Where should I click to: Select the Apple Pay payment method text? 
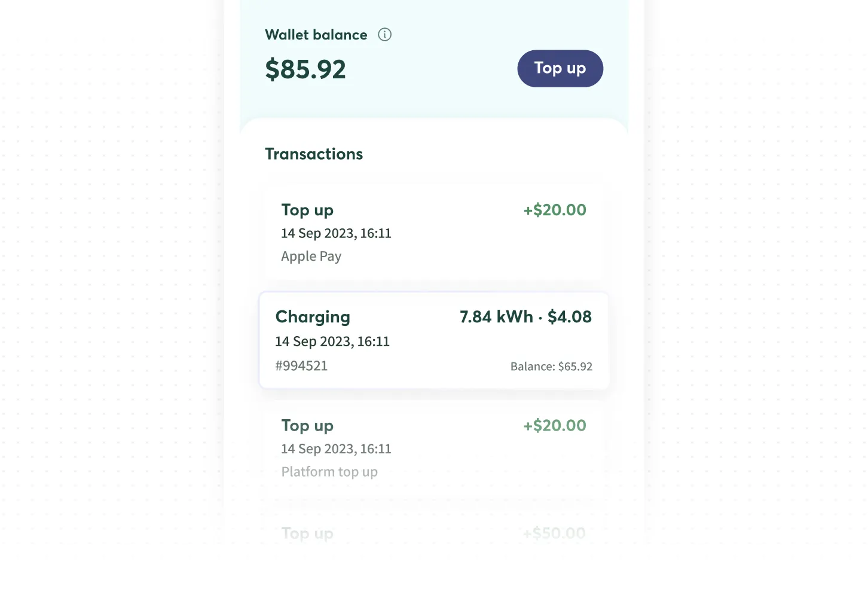click(x=311, y=257)
